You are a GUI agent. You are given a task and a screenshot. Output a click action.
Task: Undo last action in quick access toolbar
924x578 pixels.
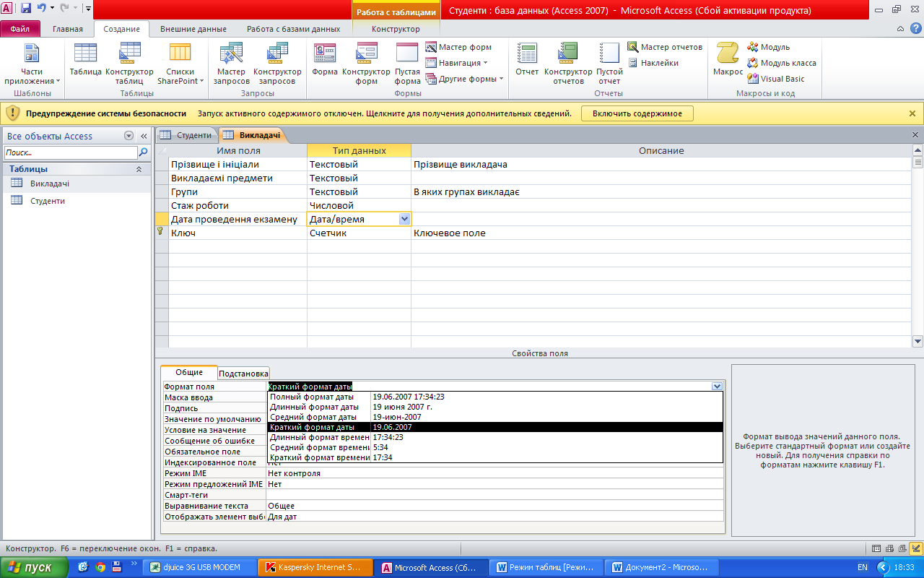coord(42,9)
